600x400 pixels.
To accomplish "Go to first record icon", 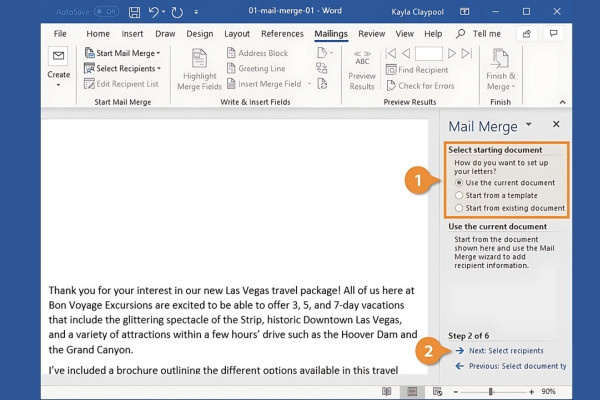I will (x=391, y=53).
